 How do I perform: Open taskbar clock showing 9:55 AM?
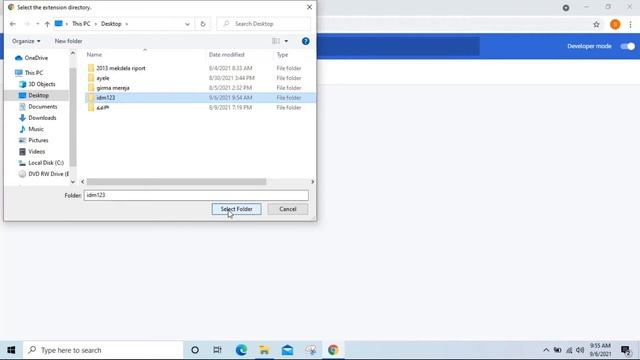(600, 350)
